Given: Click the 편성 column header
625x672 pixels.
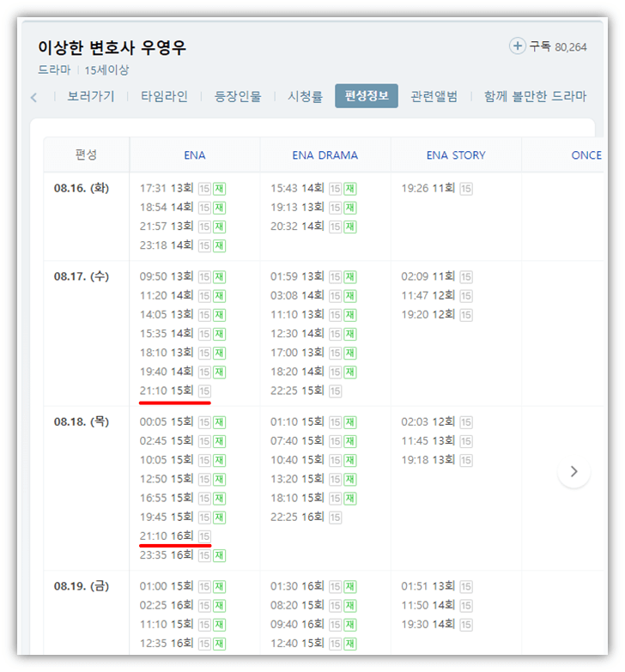Looking at the screenshot, I should tap(86, 154).
